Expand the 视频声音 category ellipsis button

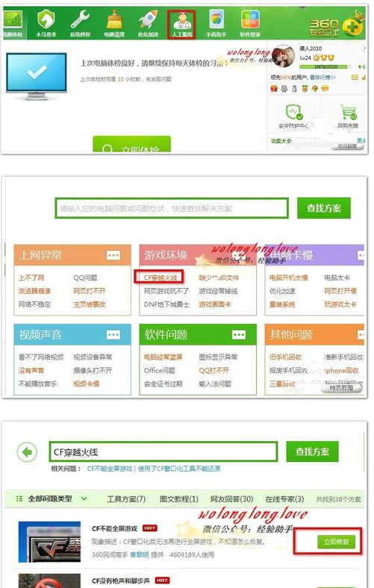click(113, 334)
